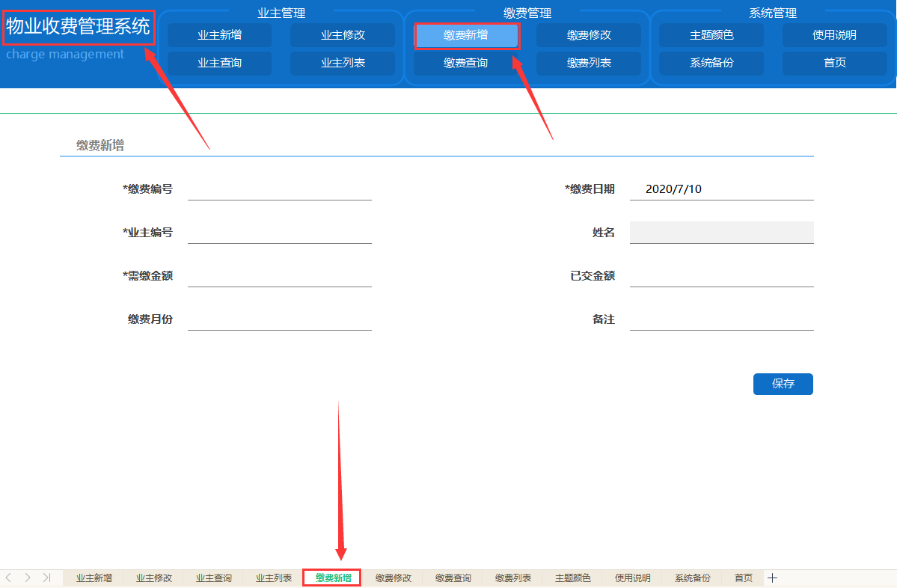
Task: Click the 缴费列表 button
Action: [x=589, y=63]
